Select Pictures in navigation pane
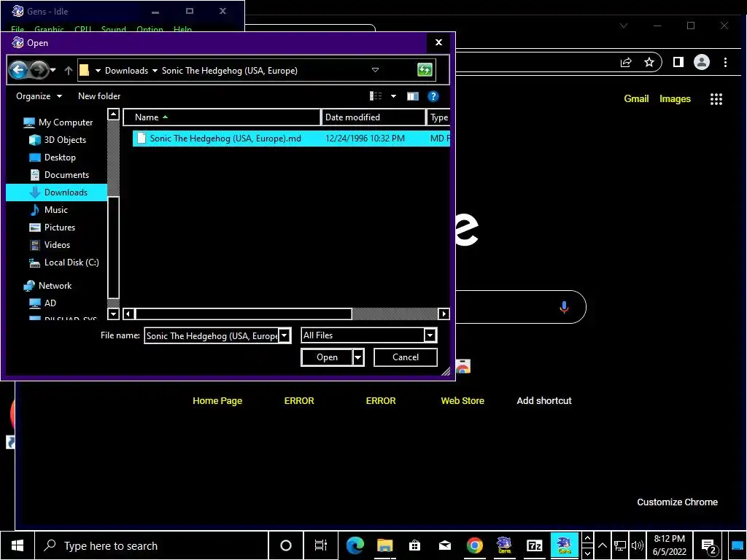Screen dimensions: 747x560 (x=52, y=227)
